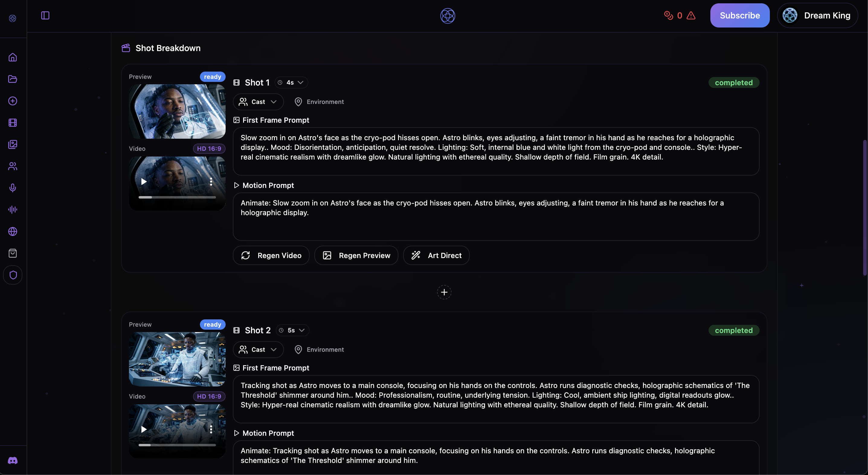Screen dimensions: 868x475
Task: Click the Subscribe button
Action: point(740,15)
